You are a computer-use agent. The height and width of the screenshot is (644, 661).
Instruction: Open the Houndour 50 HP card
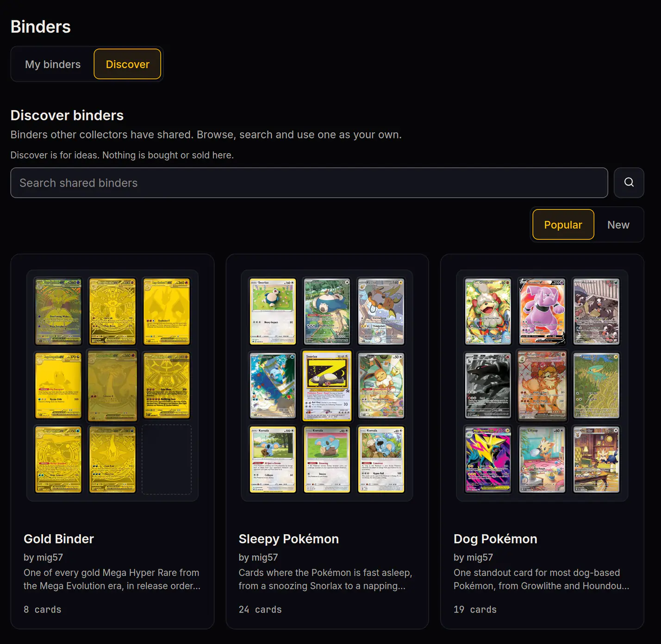point(596,312)
